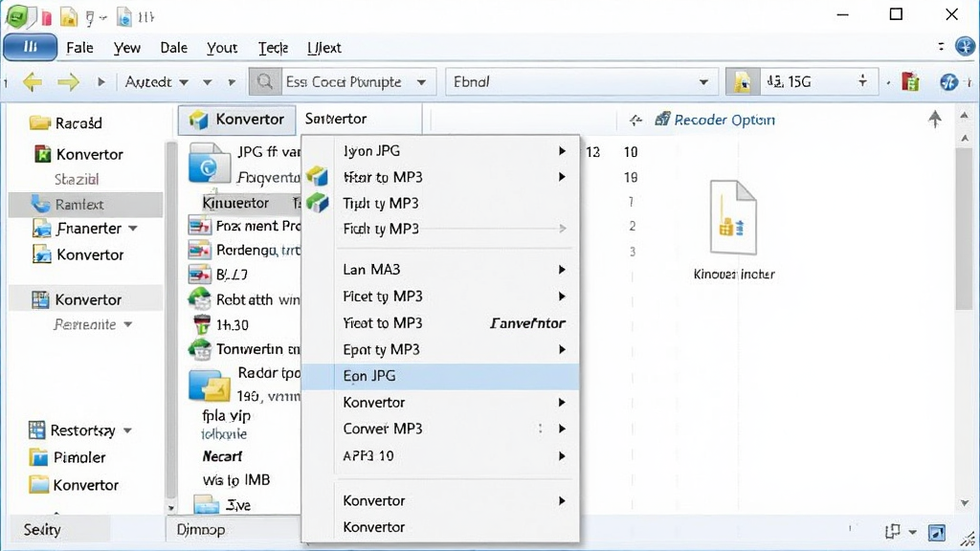Click the magnifier search icon
Screen dimensions: 980x551
point(264,82)
